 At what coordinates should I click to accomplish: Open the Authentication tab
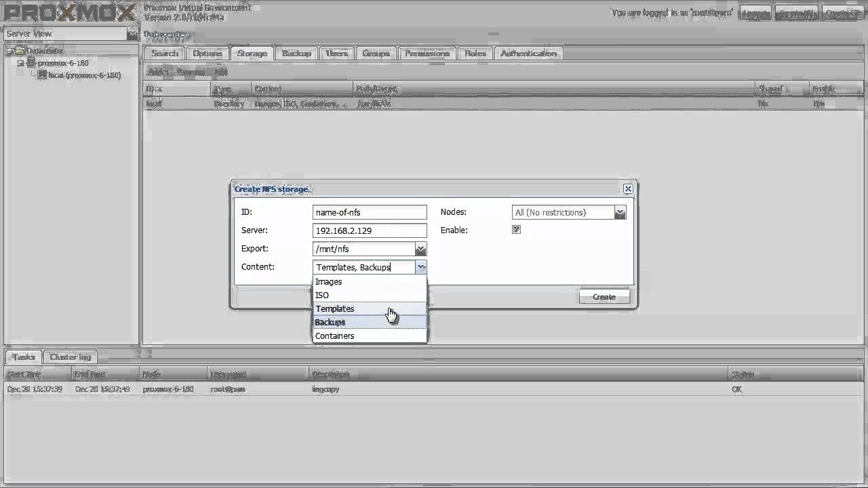[529, 54]
